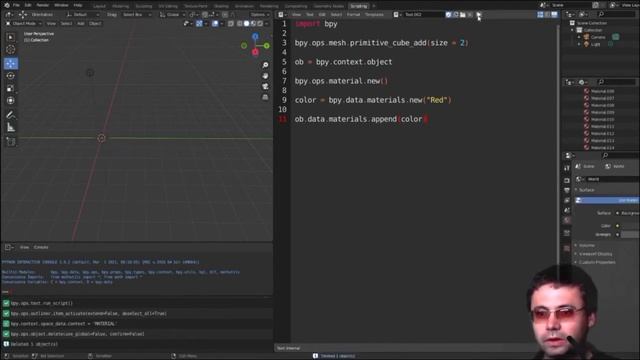Screen dimensions: 640x360
Task: Unlink text block with X icon
Action: coord(470,15)
